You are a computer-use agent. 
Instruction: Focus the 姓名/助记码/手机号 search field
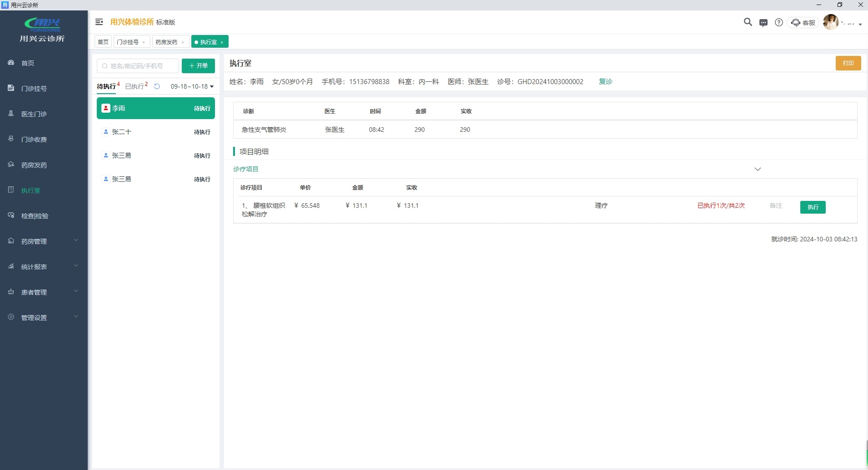click(138, 66)
